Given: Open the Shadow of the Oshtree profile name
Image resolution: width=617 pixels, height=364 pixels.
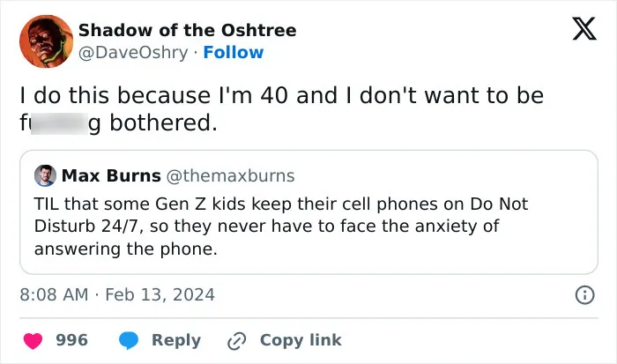Looking at the screenshot, I should click(187, 30).
